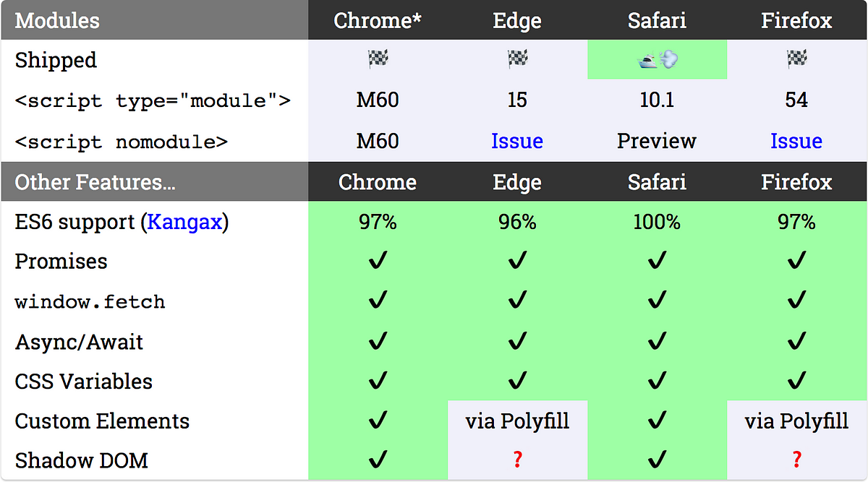Open the Edge nomodule Issue link
Screen dimensions: 868x482
(517, 141)
